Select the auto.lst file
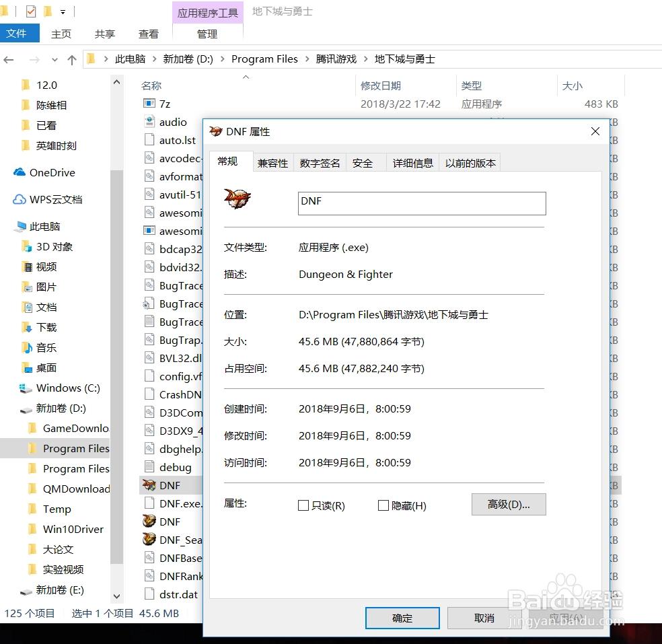This screenshot has width=662, height=644. pos(171,140)
